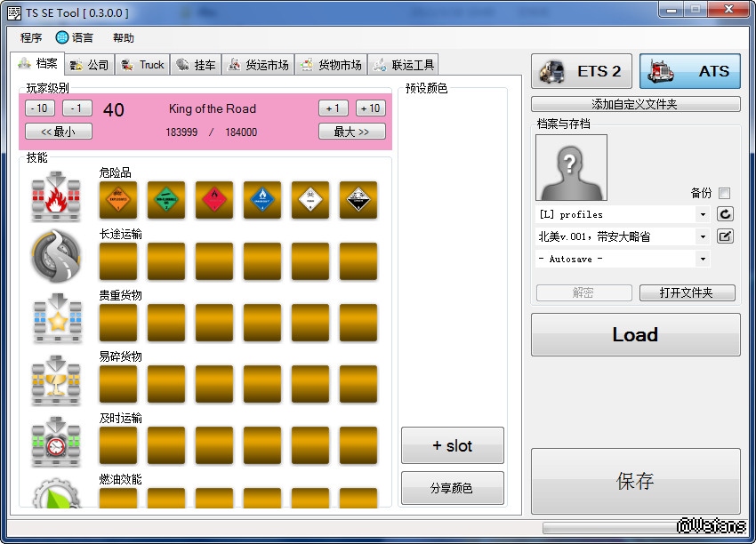
Task: Expand the Autosave save dropdown
Action: [703, 259]
